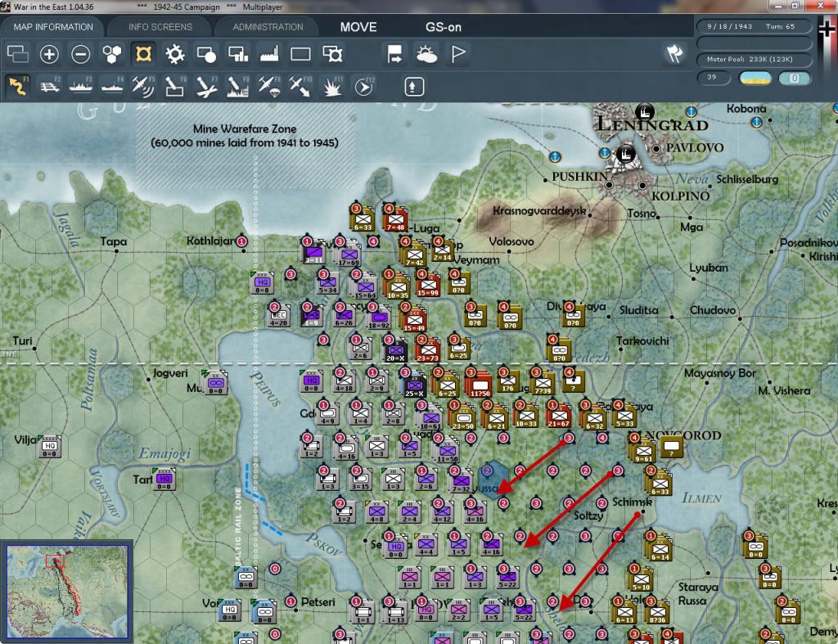Click the blue-and-yellow weather indicator pill
The image size is (838, 644).
pos(755,78)
